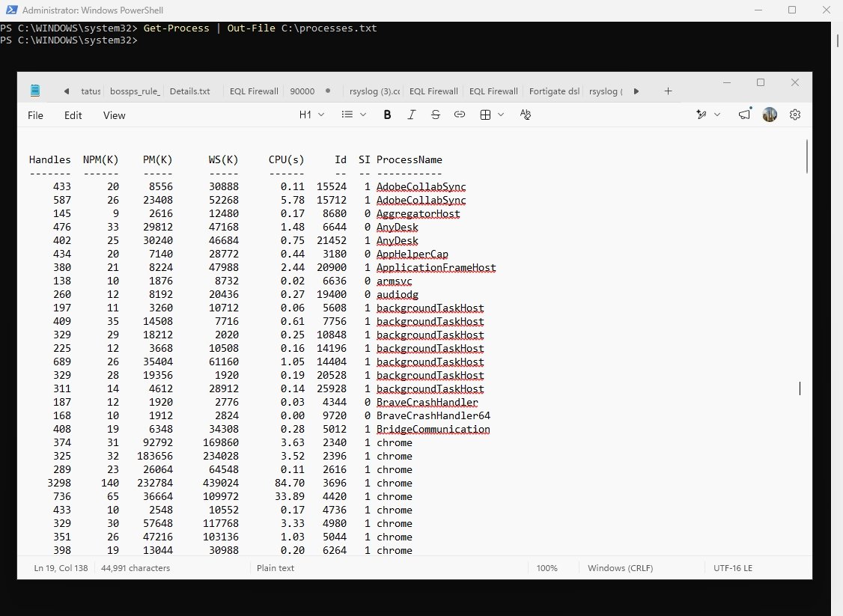Open the View menu
843x616 pixels.
[x=114, y=115]
